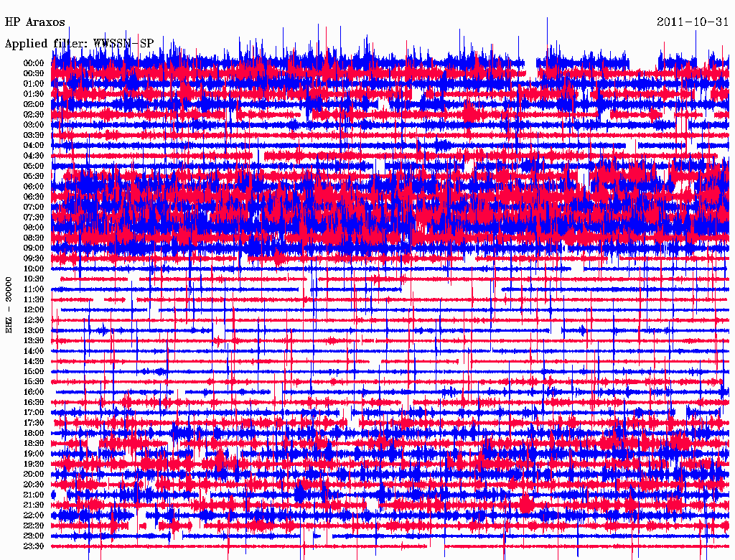Select the 11:00 time label
Image resolution: width=735 pixels, height=560 pixels.
click(x=34, y=289)
